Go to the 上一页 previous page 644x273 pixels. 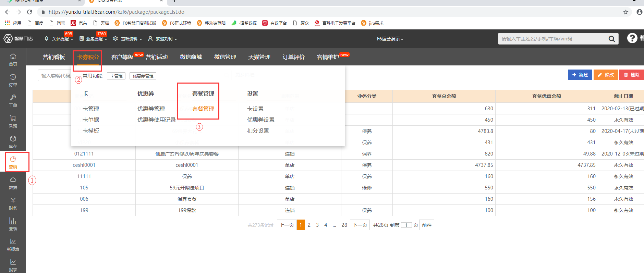click(287, 225)
